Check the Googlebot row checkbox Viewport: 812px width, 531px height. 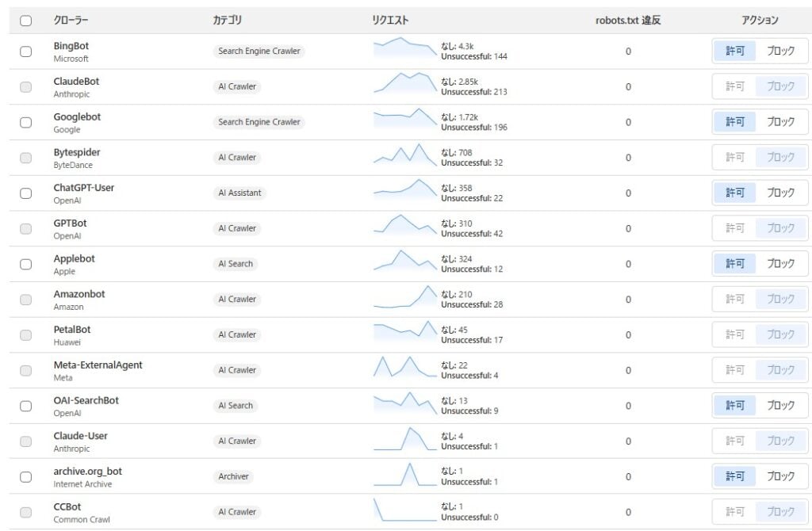(x=26, y=123)
